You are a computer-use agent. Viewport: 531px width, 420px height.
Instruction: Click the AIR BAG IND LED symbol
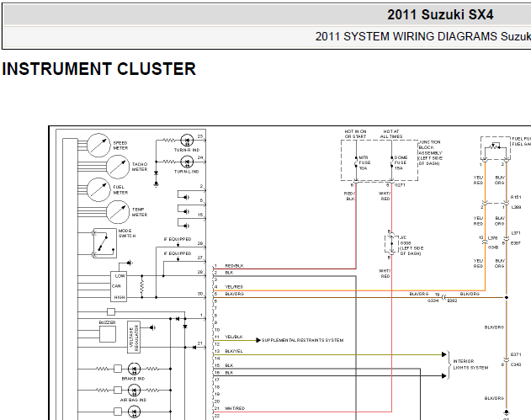tap(134, 391)
